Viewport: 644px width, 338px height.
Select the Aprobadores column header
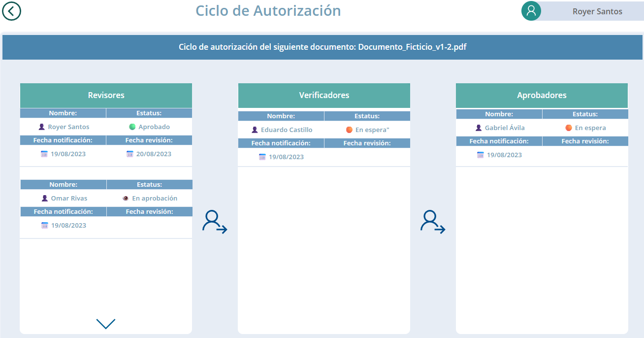coord(542,95)
